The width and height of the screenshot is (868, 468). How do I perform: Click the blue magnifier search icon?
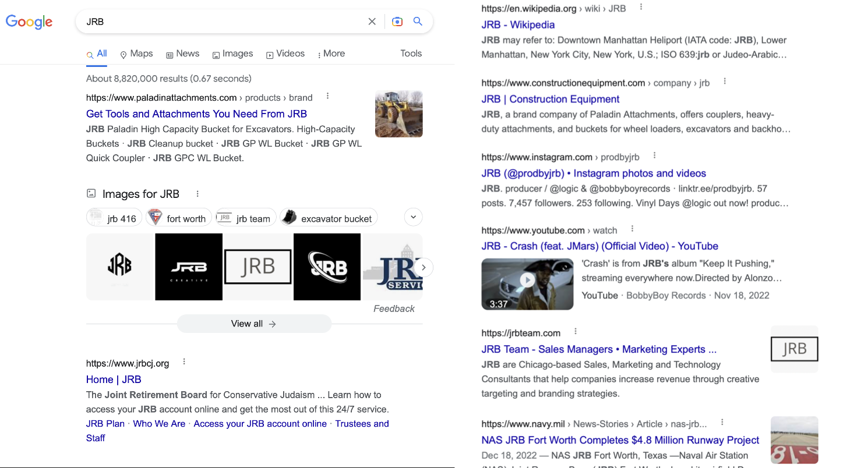(x=418, y=22)
